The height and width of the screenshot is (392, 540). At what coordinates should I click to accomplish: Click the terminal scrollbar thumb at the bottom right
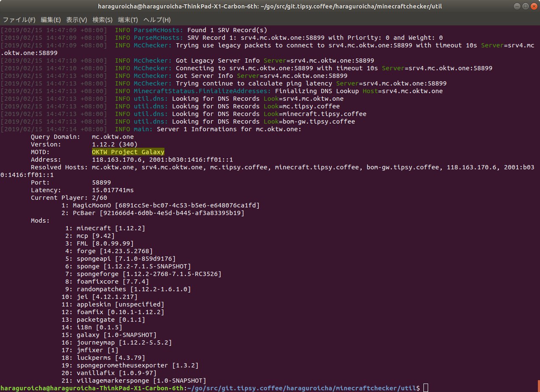(x=538, y=386)
